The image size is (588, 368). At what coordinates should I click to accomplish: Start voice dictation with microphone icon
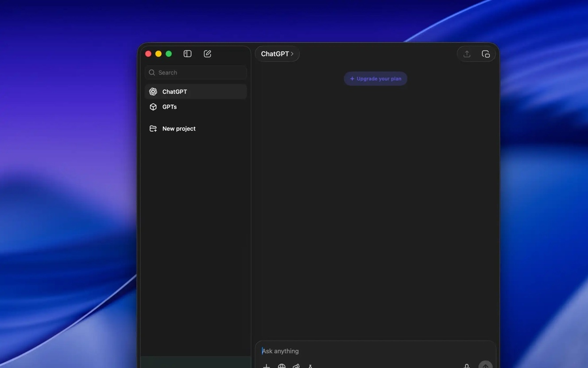(x=467, y=365)
